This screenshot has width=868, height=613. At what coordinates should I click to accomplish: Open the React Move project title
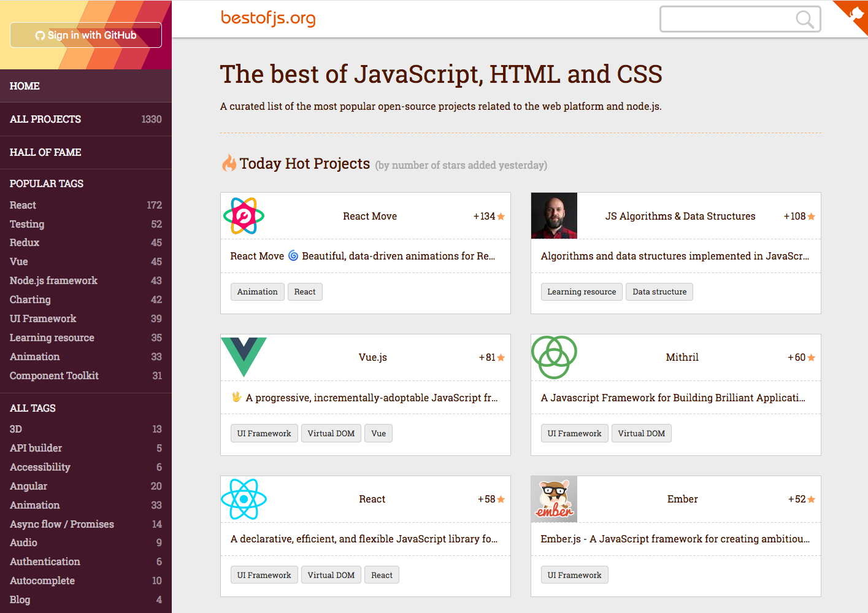pyautogui.click(x=370, y=216)
